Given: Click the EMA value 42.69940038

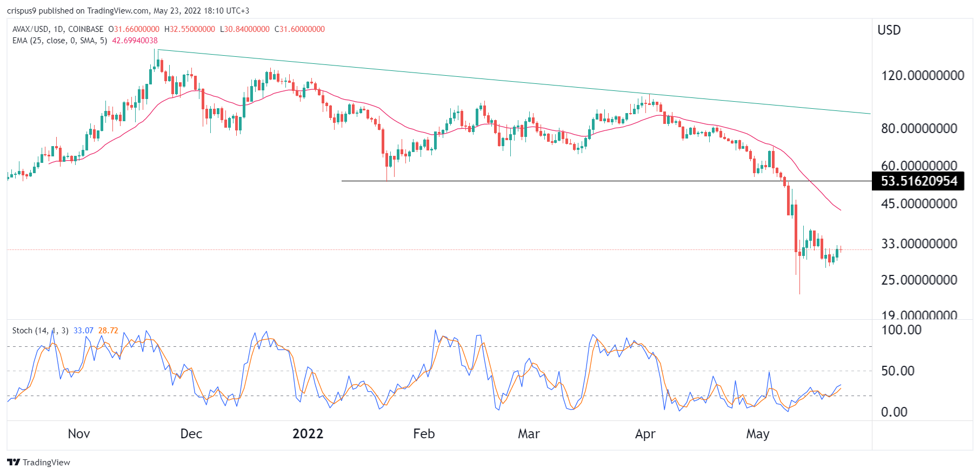Looking at the screenshot, I should click(135, 41).
